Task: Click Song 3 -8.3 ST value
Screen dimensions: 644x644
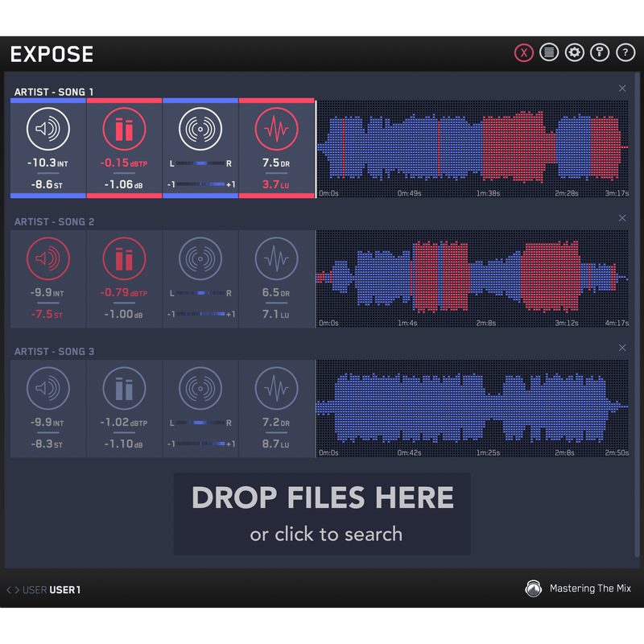Action: click(47, 444)
